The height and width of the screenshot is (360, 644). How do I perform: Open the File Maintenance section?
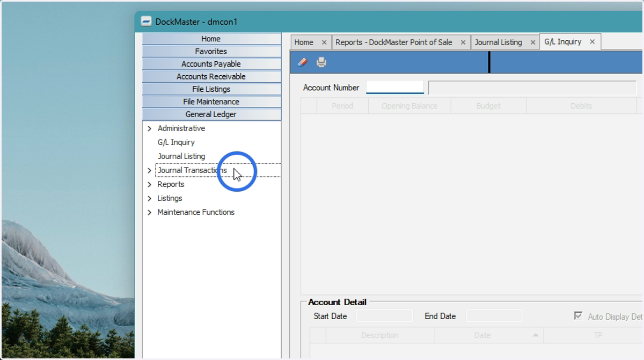point(211,102)
